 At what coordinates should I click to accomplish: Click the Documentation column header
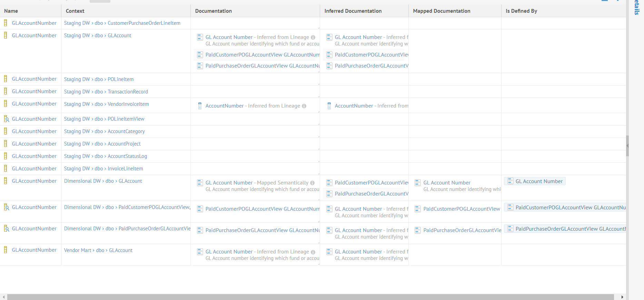point(214,11)
